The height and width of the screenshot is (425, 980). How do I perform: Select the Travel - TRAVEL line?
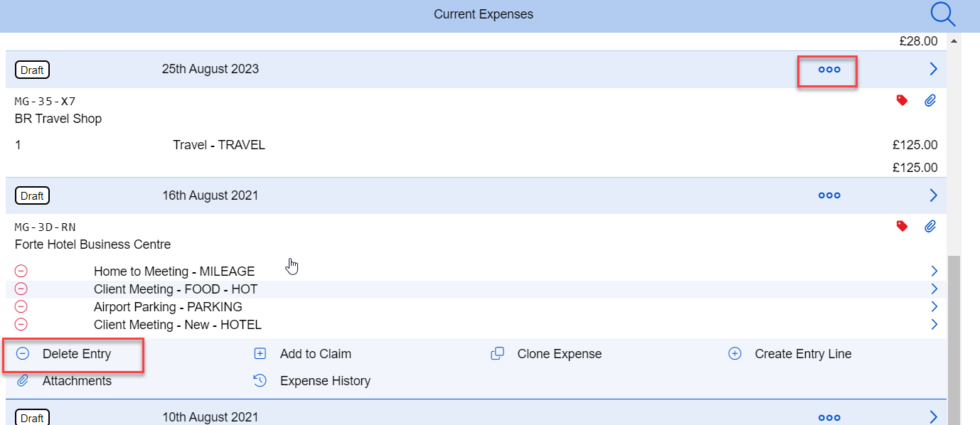point(219,145)
